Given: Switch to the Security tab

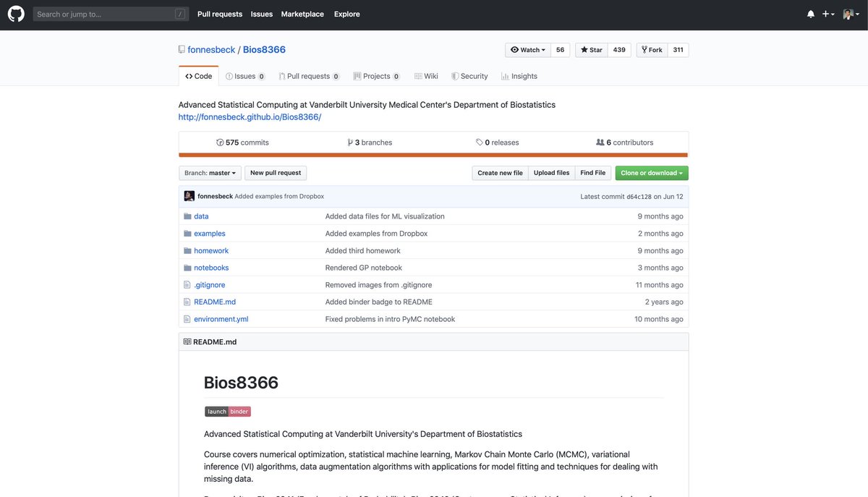Looking at the screenshot, I should click(469, 76).
